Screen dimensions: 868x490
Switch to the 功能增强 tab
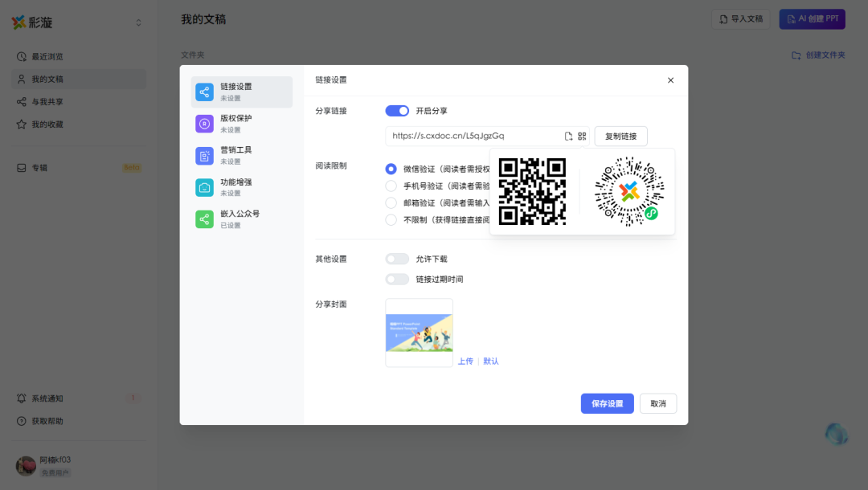pyautogui.click(x=242, y=187)
